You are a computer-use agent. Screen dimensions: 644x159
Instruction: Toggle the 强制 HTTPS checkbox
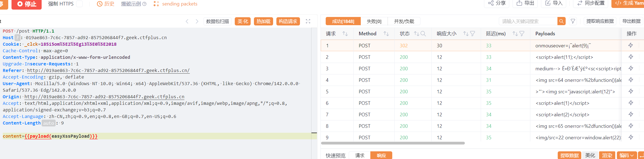pyautogui.click(x=79, y=4)
